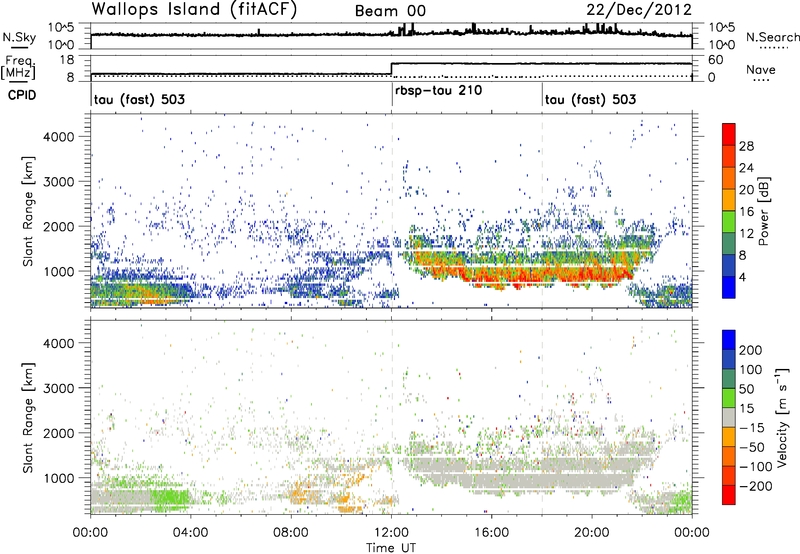This screenshot has height=554, width=800.
Task: Click the '08:00' time axis tick label
Action: [291, 533]
